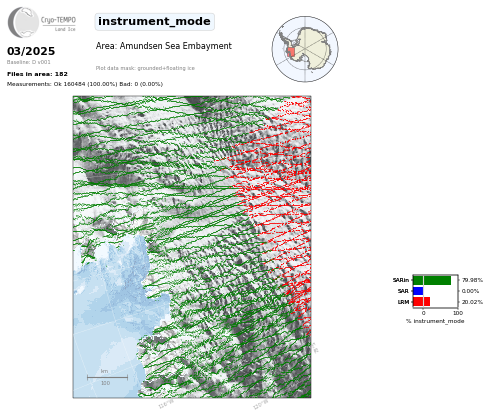Click the Cryo-TEMPO Land Ice text
The height and width of the screenshot is (410, 492).
pyautogui.click(x=58, y=24)
